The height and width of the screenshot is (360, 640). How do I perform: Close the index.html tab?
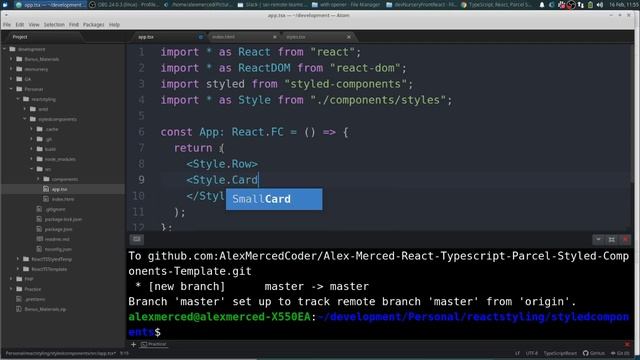point(274,37)
